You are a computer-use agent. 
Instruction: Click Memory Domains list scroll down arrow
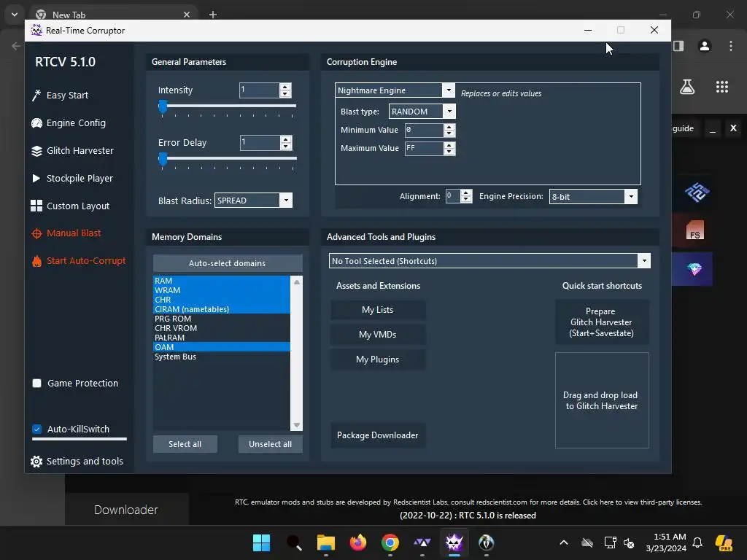click(x=297, y=425)
